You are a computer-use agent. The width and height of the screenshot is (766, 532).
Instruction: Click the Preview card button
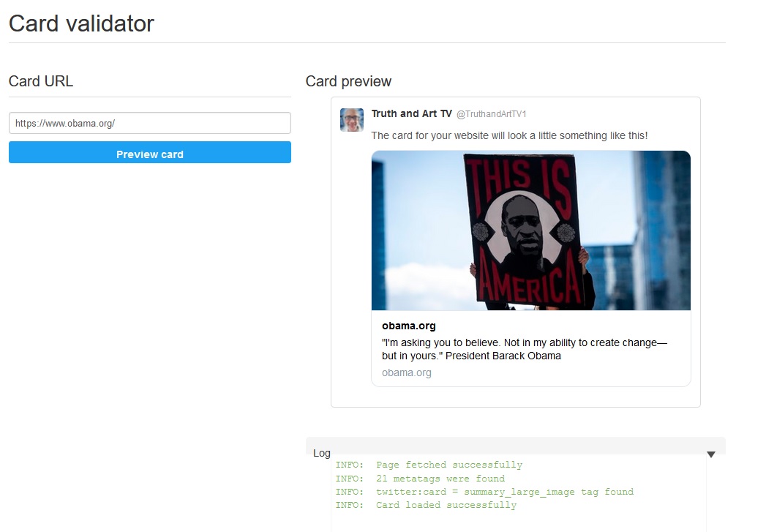[149, 152]
